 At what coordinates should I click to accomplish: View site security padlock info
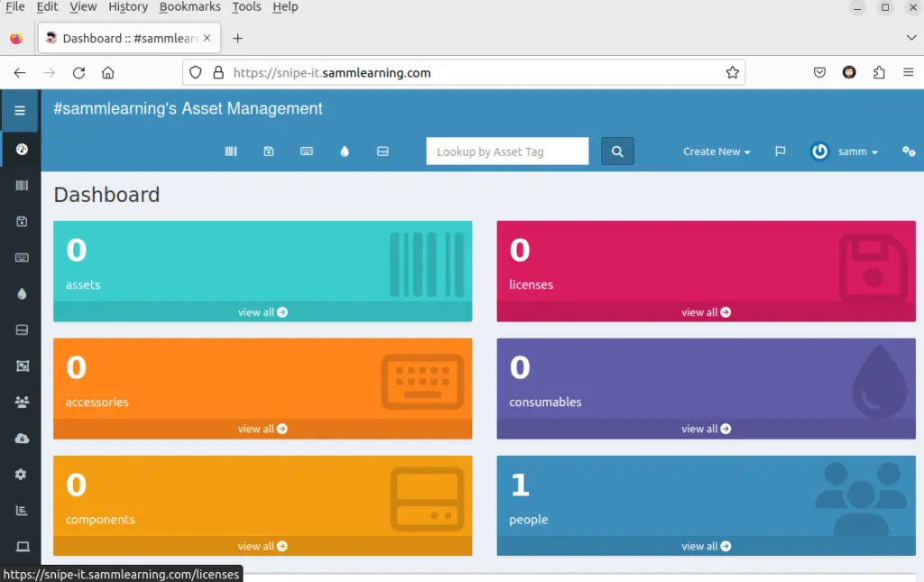(x=218, y=72)
